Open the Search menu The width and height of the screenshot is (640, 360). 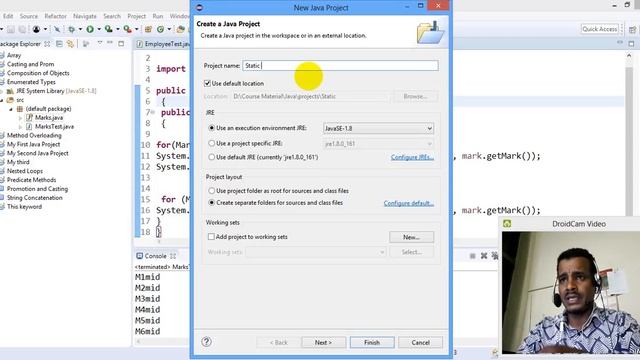[112, 16]
